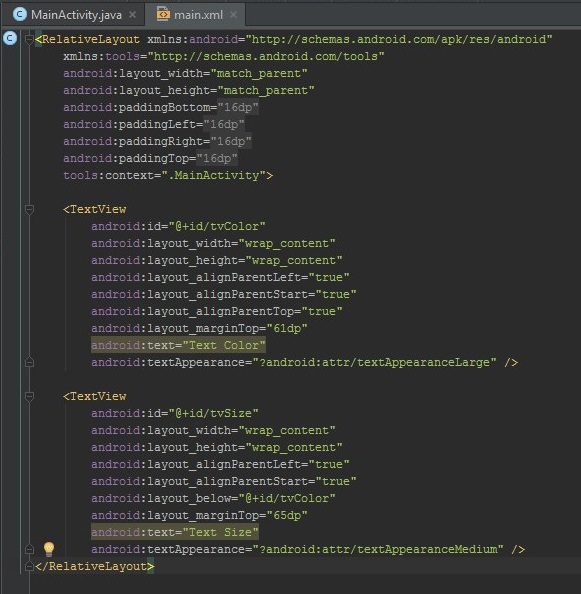The width and height of the screenshot is (581, 594).
Task: Click the paddingBottom "16dp" value
Action: pyautogui.click(x=238, y=108)
